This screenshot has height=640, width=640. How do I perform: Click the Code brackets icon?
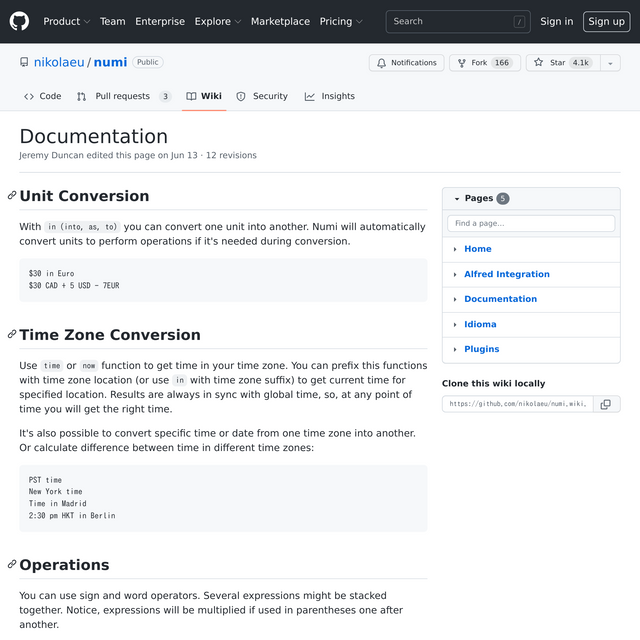29,96
